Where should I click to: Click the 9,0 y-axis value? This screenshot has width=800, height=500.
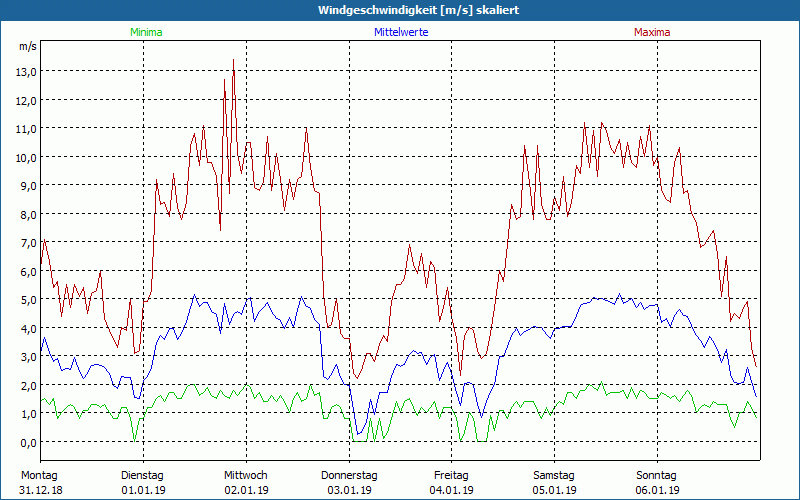28,186
